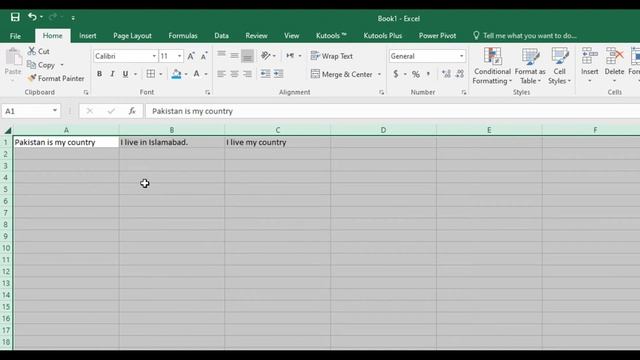640x360 pixels.
Task: Cut the selected cells
Action: (39, 51)
